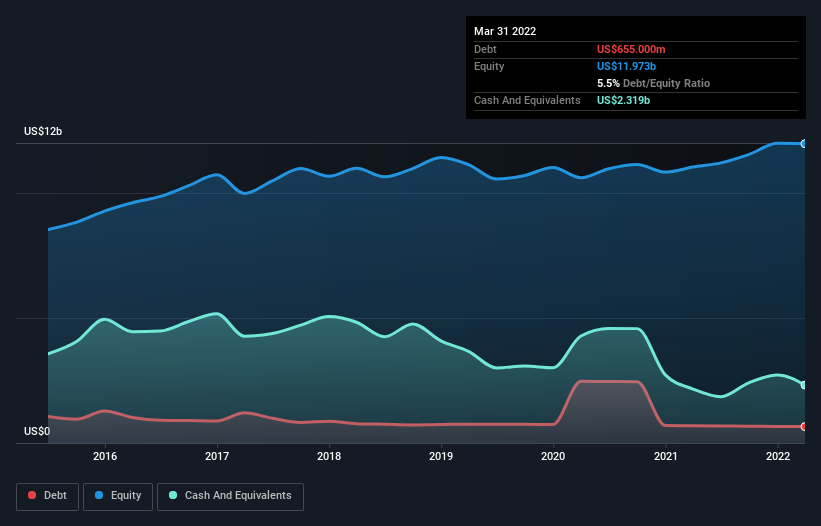Viewport: 821px width, 526px height.
Task: Click the 2021 x-axis label
Action: click(x=665, y=456)
